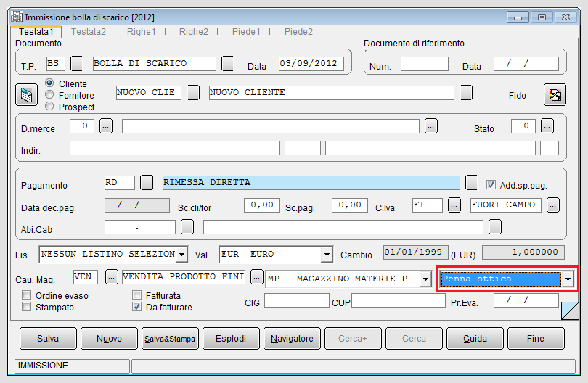Open lookup next to C.Iva code FI
588x383 pixels.
[454, 205]
